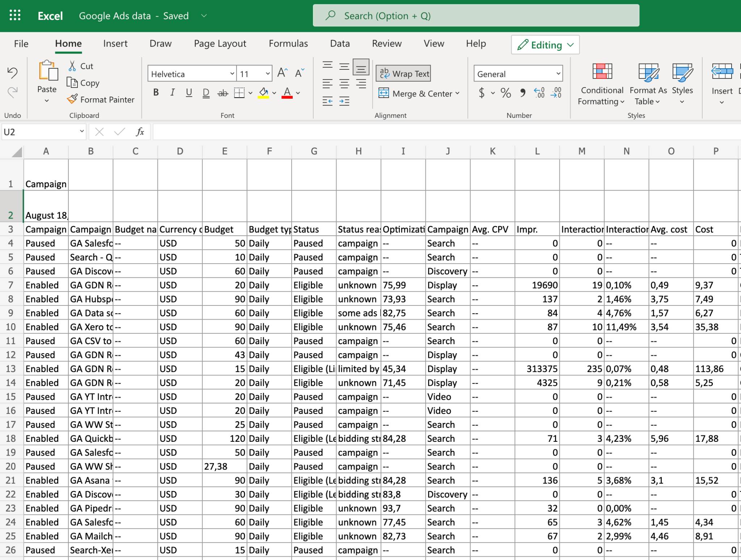Select row 13 header

pyautogui.click(x=11, y=369)
